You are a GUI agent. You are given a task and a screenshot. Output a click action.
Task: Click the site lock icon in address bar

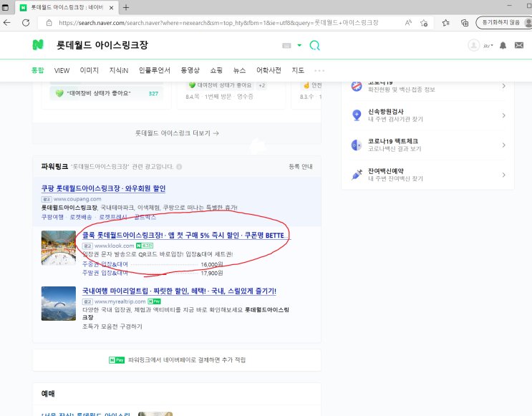click(49, 23)
